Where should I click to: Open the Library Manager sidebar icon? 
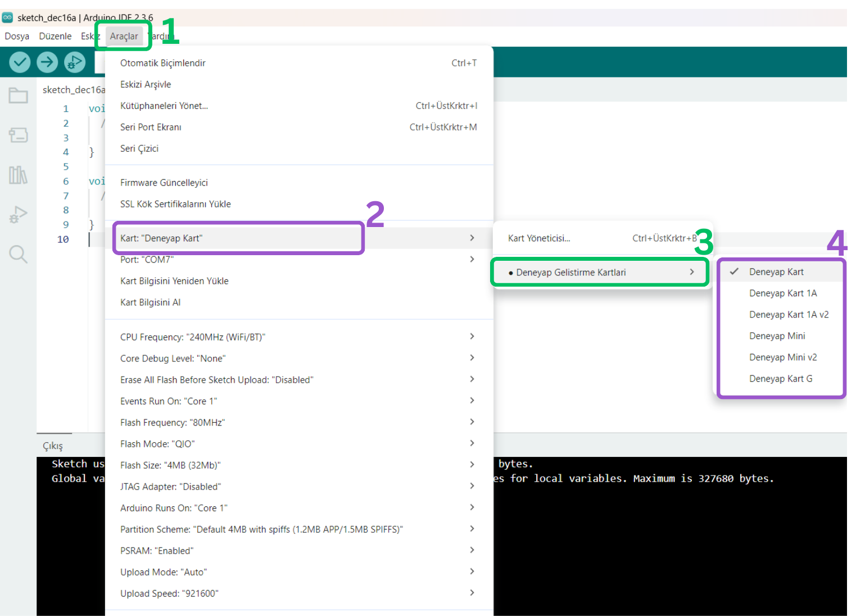pyautogui.click(x=18, y=175)
